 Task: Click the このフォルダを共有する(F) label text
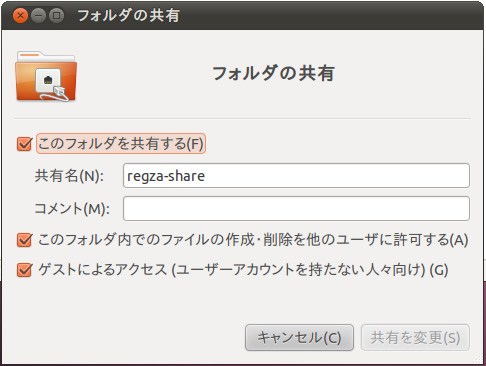(121, 144)
